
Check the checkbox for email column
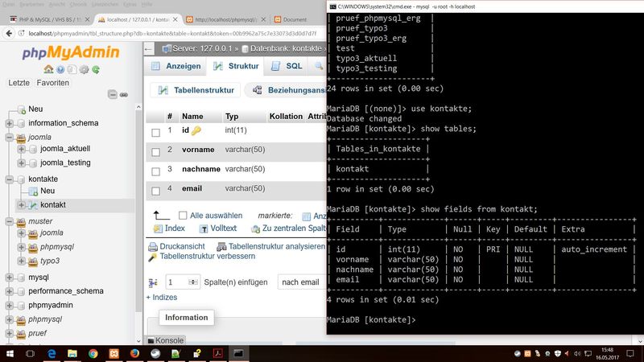pyautogui.click(x=155, y=191)
